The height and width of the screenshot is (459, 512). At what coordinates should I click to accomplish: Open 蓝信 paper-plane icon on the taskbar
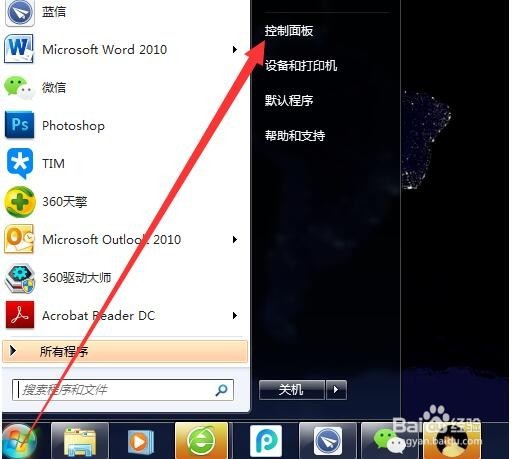[x=327, y=441]
